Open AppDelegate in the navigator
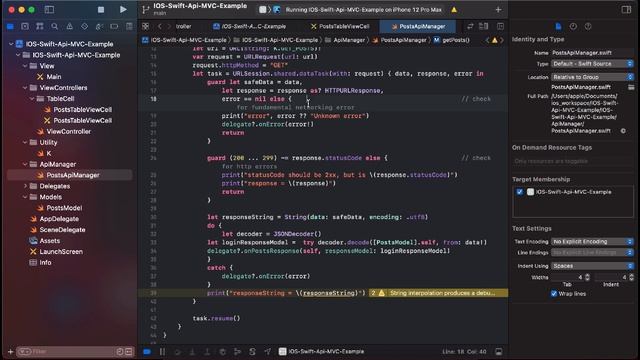This screenshot has width=640, height=360. tap(59, 219)
